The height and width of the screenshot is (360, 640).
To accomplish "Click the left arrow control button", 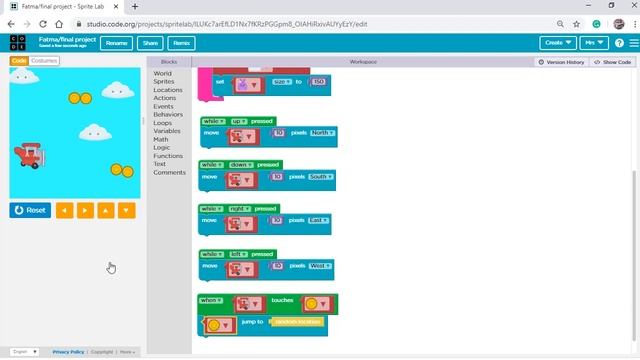I will pos(64,211).
